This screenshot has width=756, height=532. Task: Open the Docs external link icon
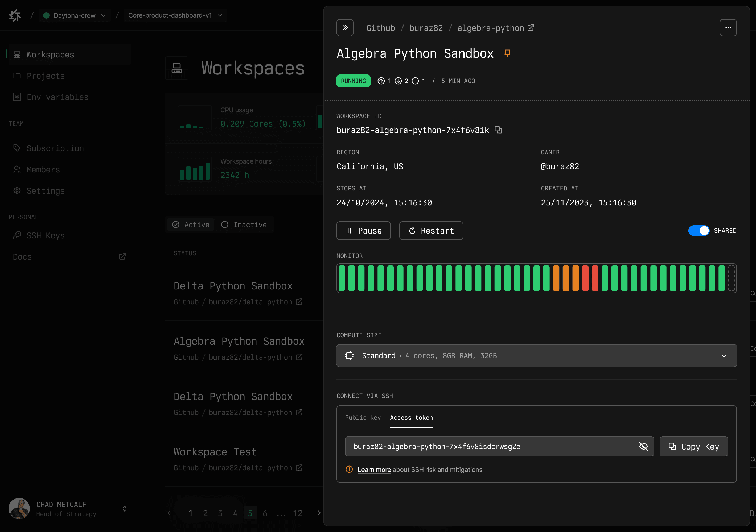coord(122,256)
